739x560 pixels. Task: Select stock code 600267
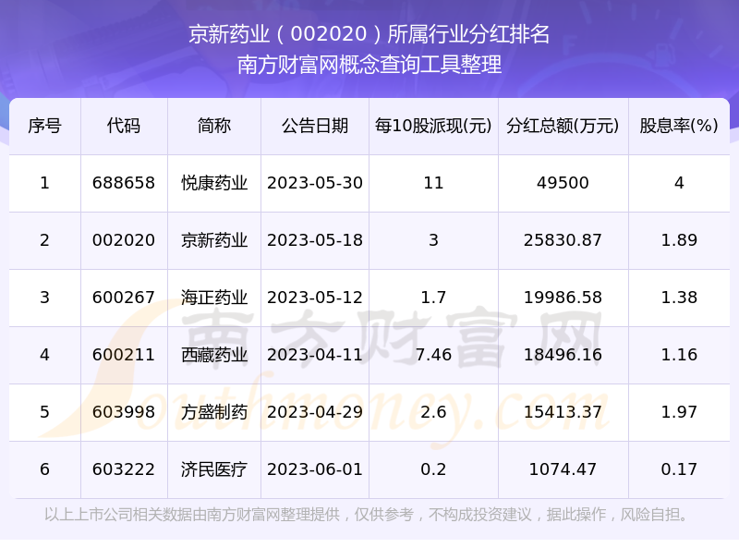[124, 298]
